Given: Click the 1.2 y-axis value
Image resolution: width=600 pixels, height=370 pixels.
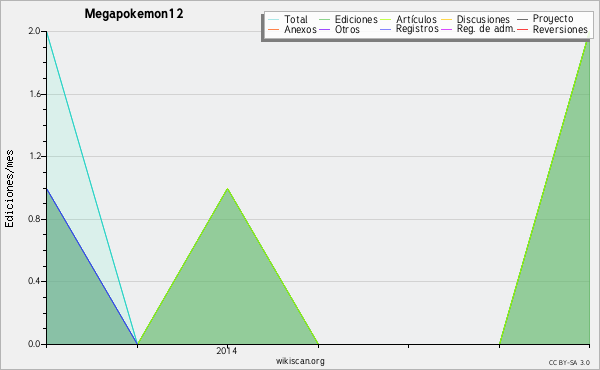Looking at the screenshot, I should pos(35,156).
